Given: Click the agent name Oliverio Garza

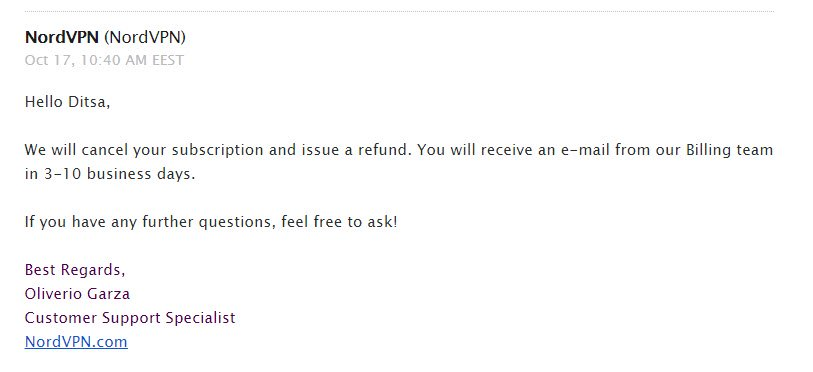Looking at the screenshot, I should tap(77, 294).
